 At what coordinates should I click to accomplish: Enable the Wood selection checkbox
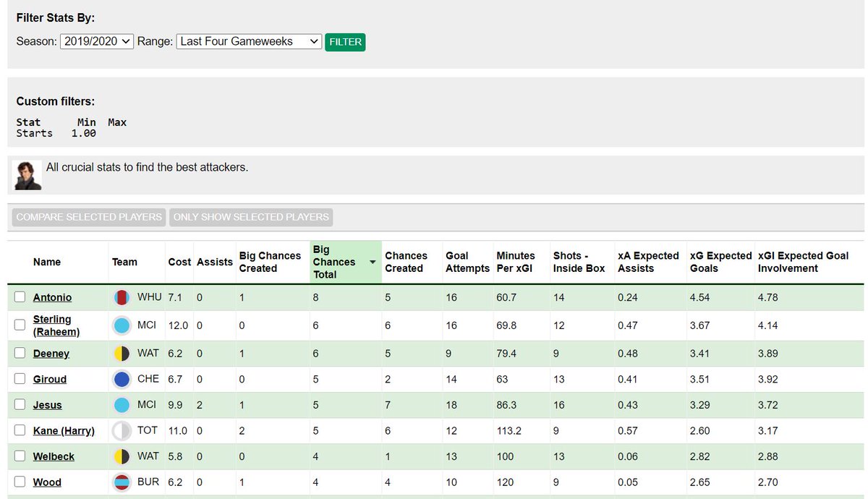[20, 482]
